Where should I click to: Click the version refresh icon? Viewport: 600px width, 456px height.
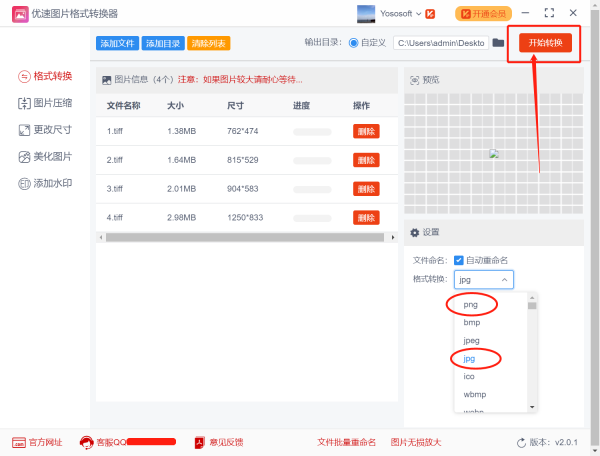tap(521, 443)
